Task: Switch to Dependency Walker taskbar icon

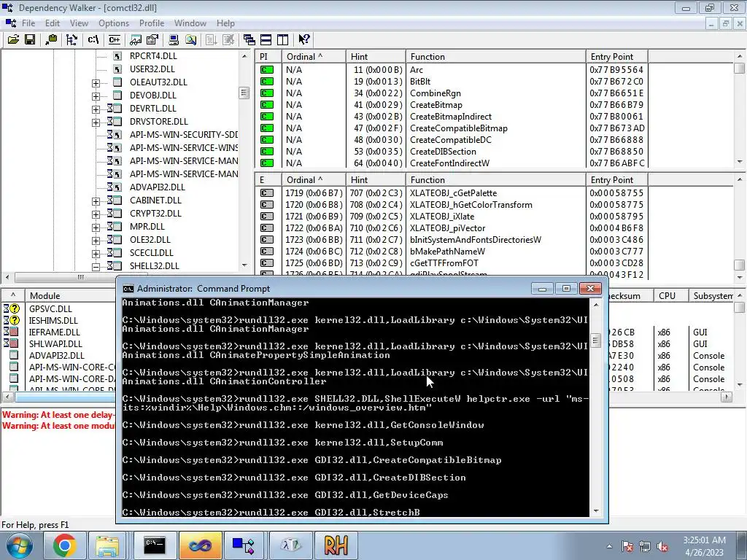Action: [x=244, y=545]
